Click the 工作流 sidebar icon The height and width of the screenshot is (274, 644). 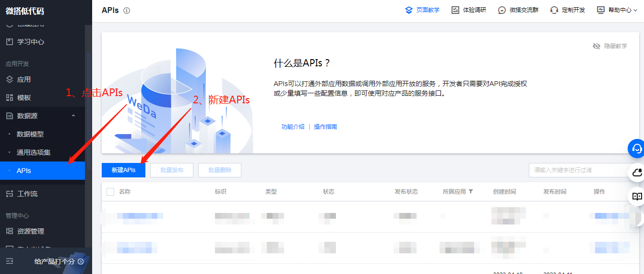click(10, 194)
